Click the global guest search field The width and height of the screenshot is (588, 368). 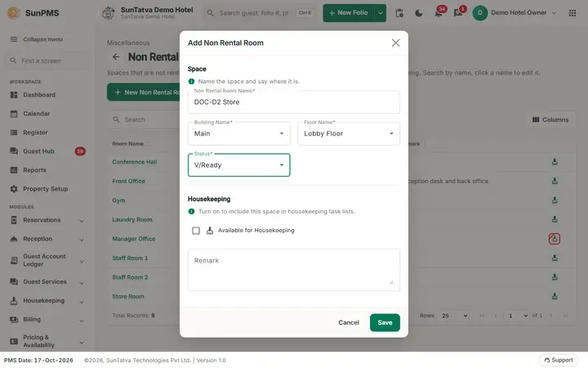261,13
